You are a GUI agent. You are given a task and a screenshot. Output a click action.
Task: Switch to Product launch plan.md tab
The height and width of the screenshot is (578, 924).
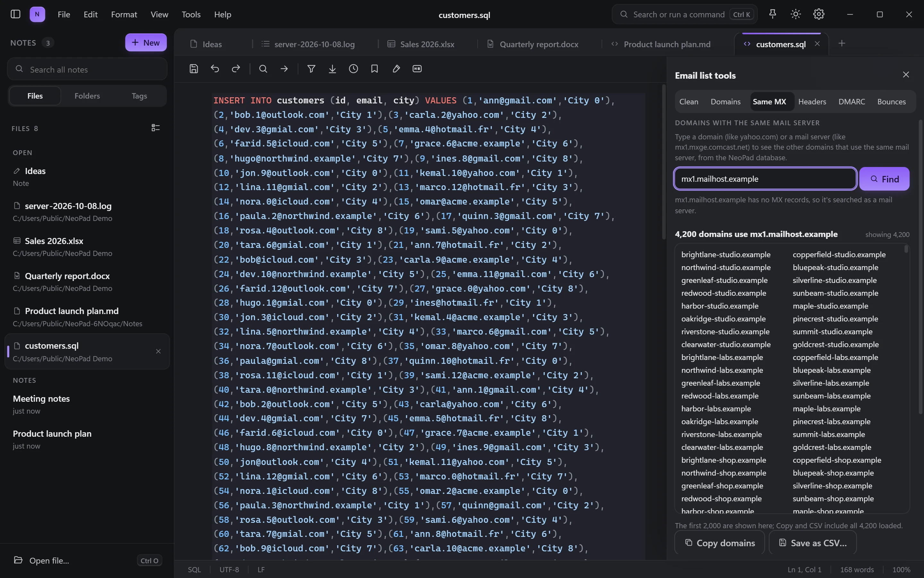661,44
